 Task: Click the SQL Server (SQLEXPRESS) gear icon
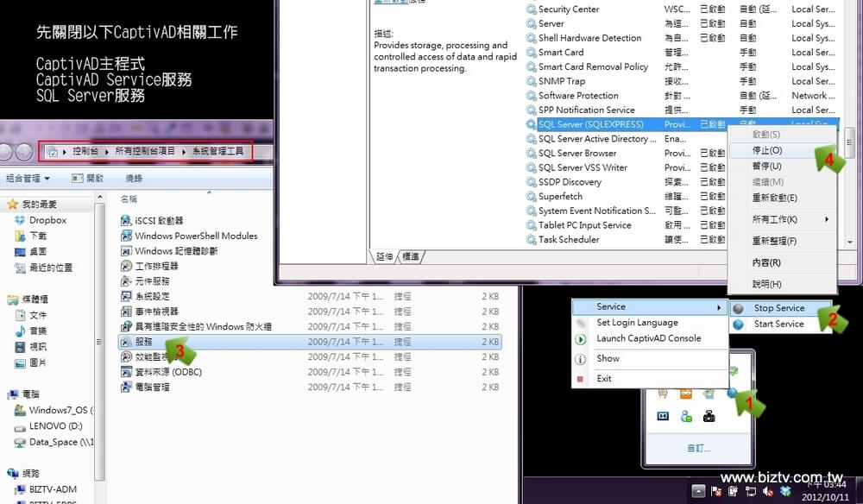tap(531, 124)
